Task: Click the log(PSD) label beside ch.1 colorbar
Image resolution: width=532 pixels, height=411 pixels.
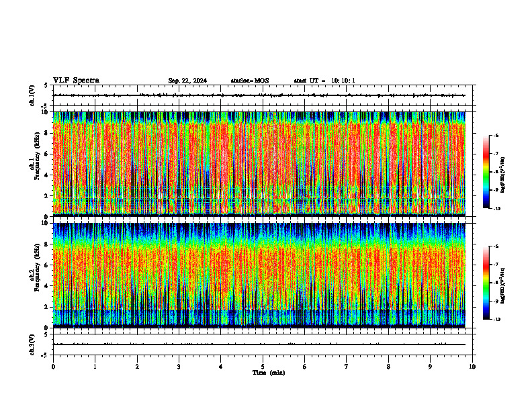Action: pyautogui.click(x=503, y=175)
